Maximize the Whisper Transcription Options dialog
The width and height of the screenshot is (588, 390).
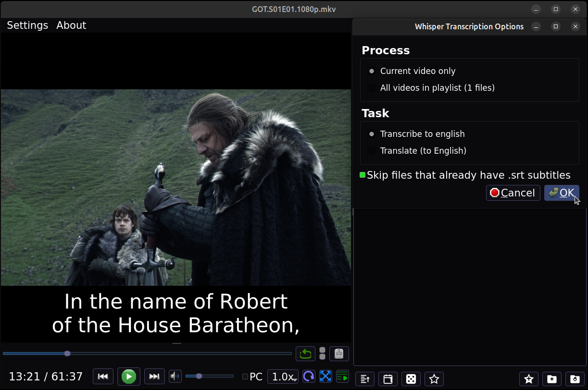click(556, 27)
